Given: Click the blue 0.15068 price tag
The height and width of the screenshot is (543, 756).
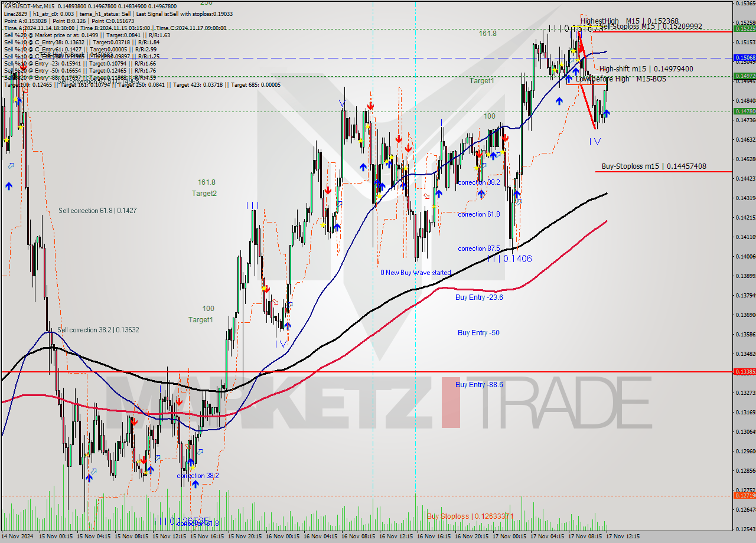Looking at the screenshot, I should (744, 58).
